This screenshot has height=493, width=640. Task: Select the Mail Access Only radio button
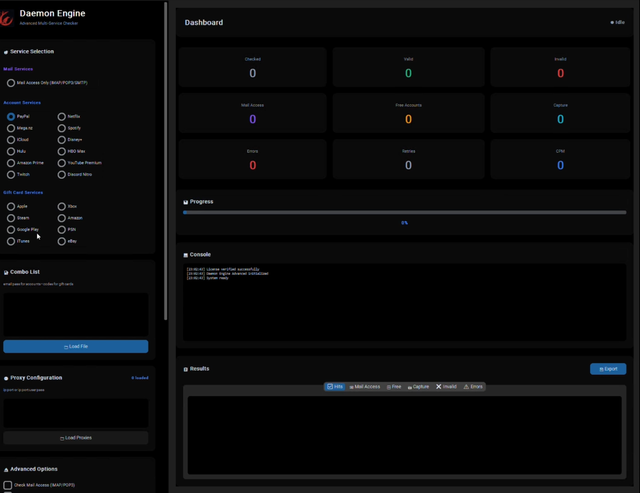(x=11, y=83)
